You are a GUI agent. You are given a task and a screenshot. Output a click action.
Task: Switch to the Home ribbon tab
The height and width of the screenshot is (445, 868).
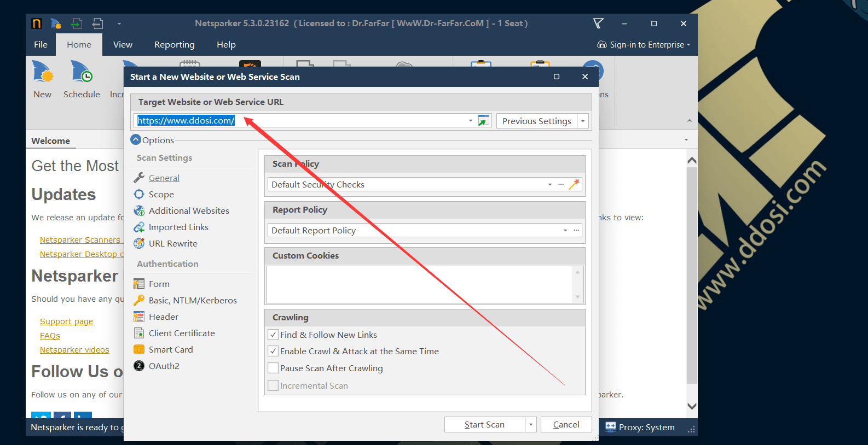pos(79,45)
